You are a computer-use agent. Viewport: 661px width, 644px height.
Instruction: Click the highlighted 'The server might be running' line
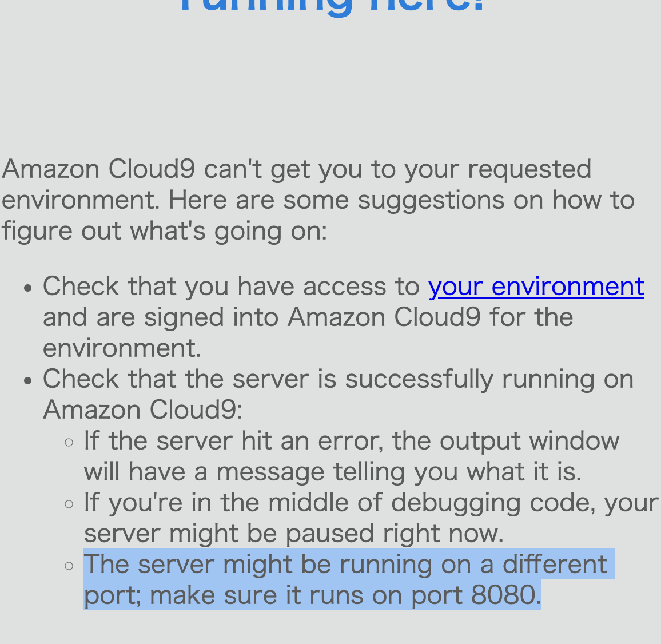[346, 565]
